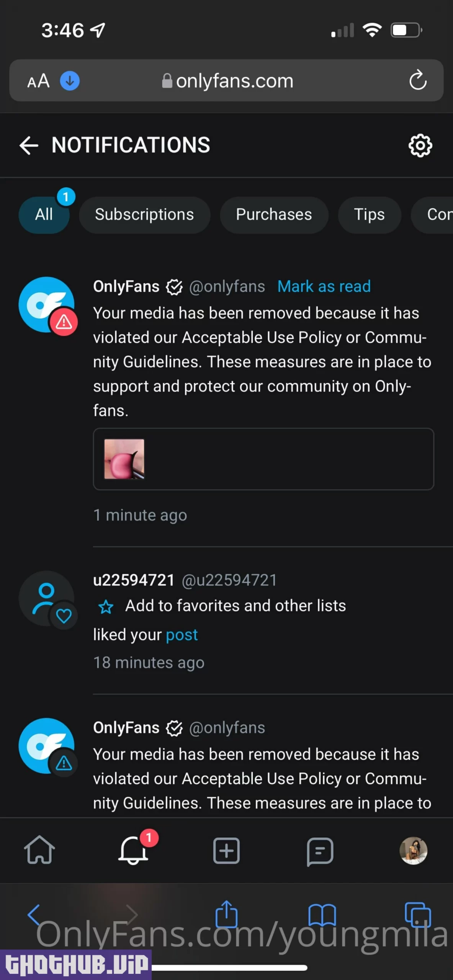Open the messages chat icon
The image size is (453, 980).
pos(320,851)
